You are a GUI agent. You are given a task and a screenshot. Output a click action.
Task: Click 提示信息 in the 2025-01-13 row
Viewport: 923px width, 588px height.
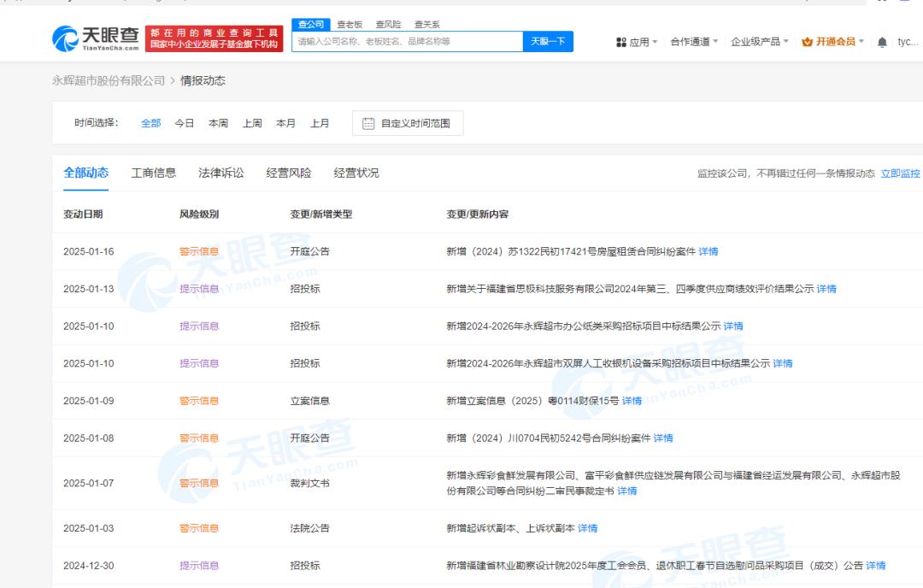coord(199,289)
